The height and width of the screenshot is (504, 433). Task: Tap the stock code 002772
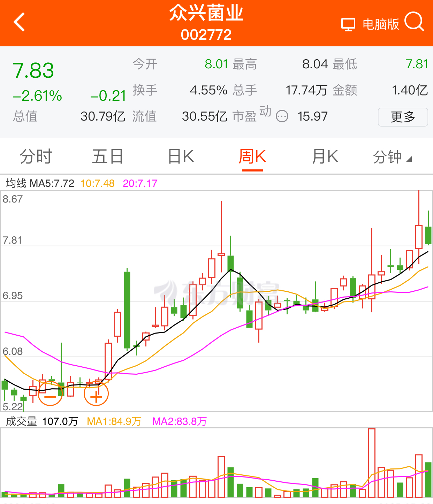coord(206,35)
